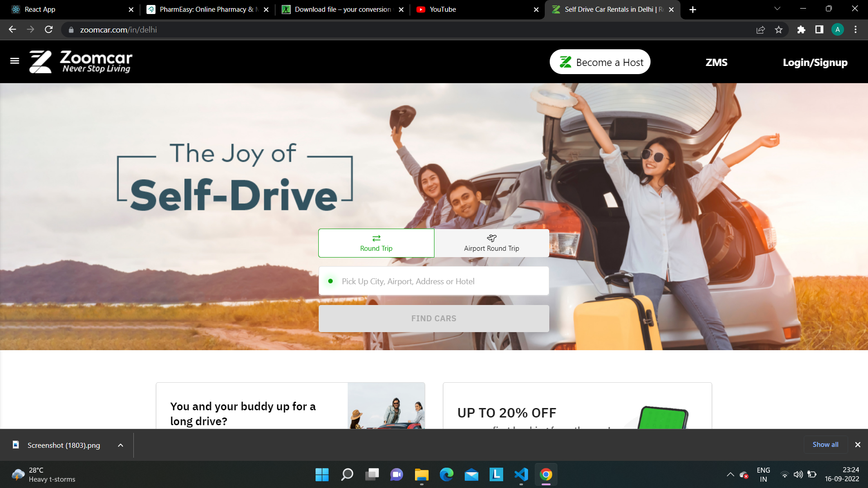868x488 pixels.
Task: Open the ZMS menu item
Action: (x=717, y=62)
